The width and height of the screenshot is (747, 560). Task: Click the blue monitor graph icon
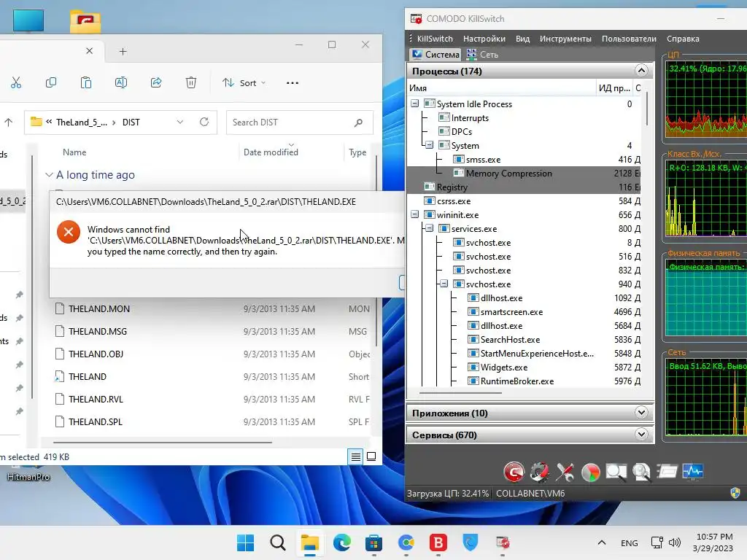tap(693, 472)
